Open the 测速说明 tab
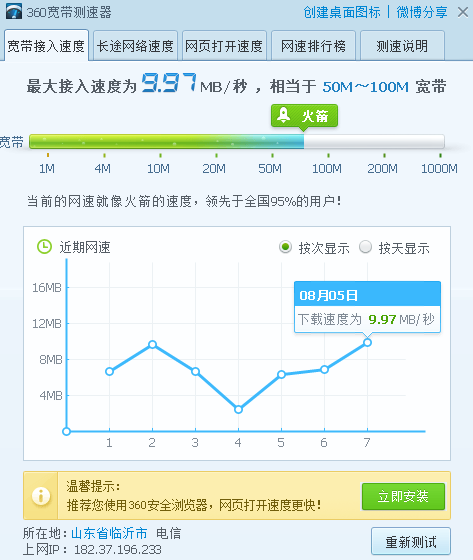473x560 pixels. pyautogui.click(x=402, y=46)
